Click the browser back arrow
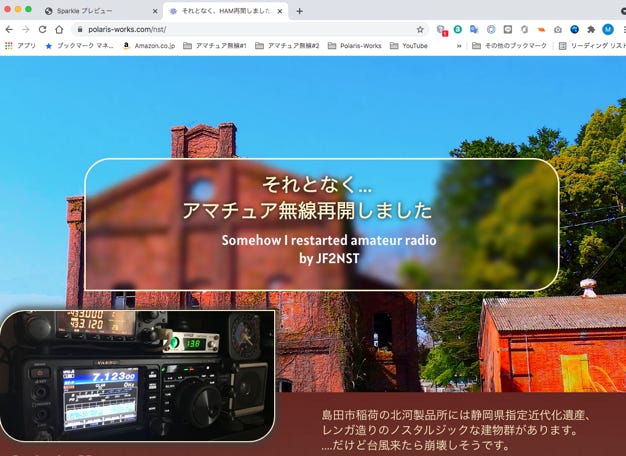626x456 pixels. [9, 29]
